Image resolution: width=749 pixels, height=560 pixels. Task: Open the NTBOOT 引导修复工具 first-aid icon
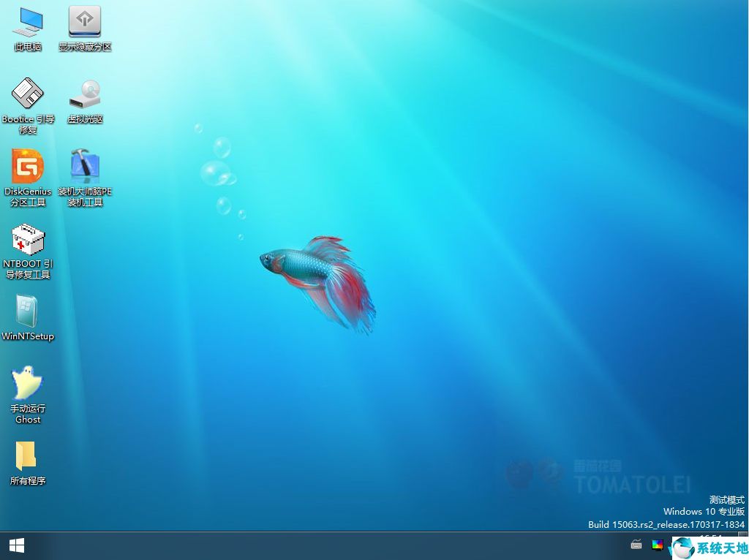[x=28, y=239]
